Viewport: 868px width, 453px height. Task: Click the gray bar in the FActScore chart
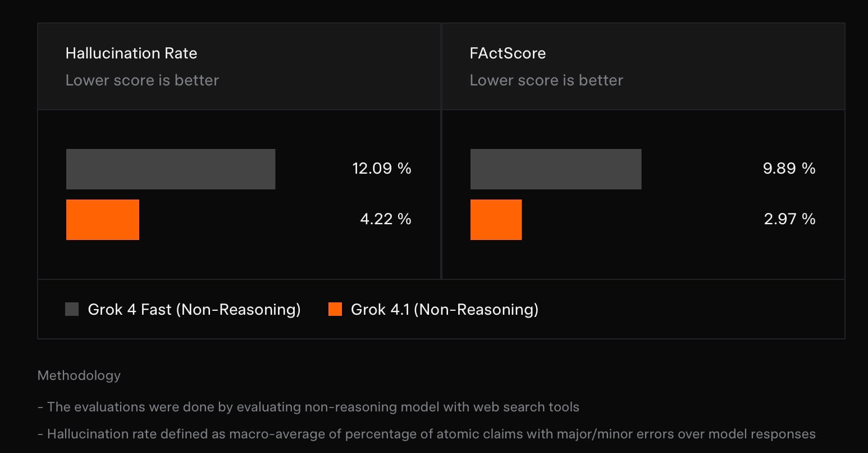pyautogui.click(x=556, y=169)
